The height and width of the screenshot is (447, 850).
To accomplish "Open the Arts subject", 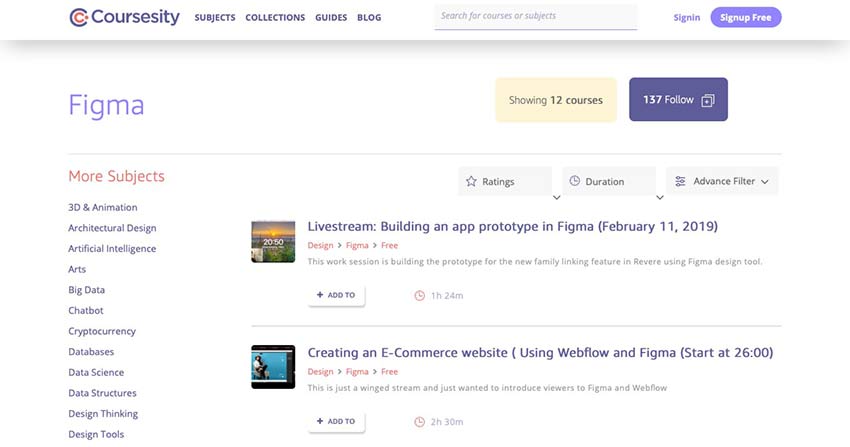I will pyautogui.click(x=77, y=269).
